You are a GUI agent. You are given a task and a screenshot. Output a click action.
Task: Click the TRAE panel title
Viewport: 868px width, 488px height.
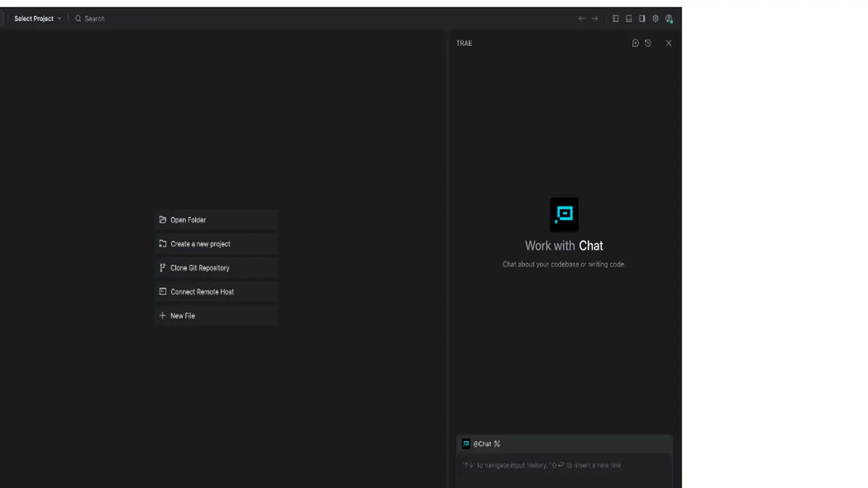(x=464, y=43)
